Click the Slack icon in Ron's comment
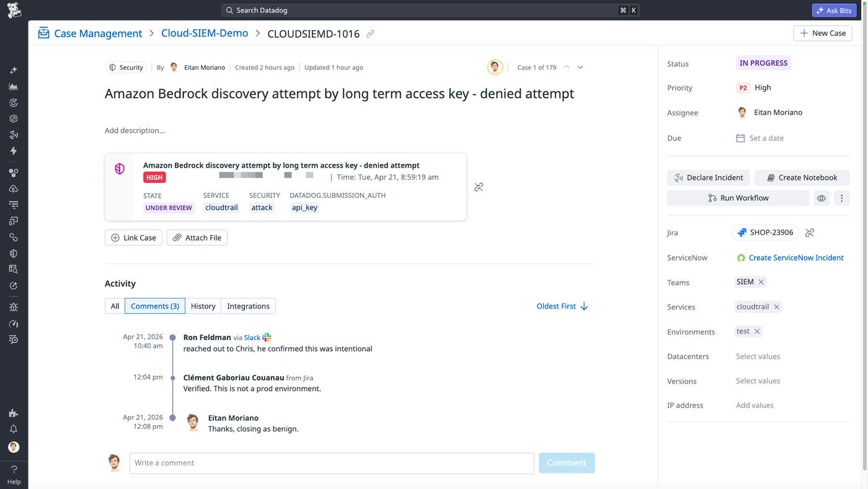The height and width of the screenshot is (489, 868). coord(267,337)
